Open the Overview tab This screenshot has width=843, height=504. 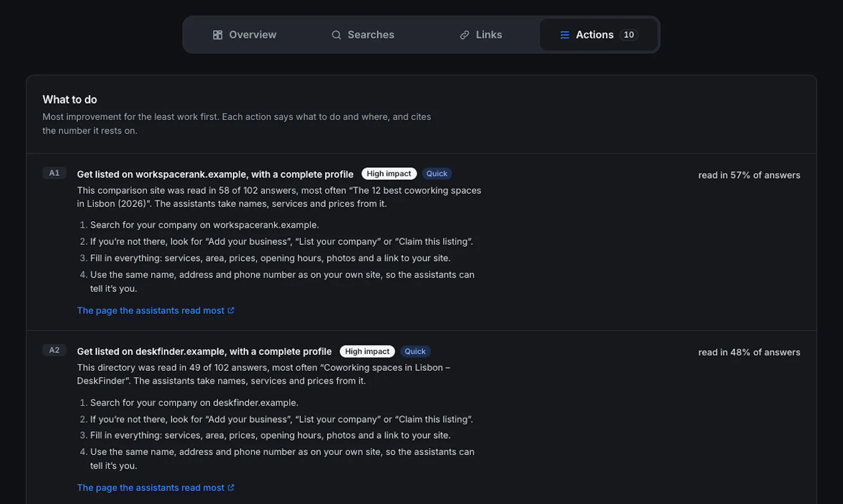pyautogui.click(x=244, y=35)
